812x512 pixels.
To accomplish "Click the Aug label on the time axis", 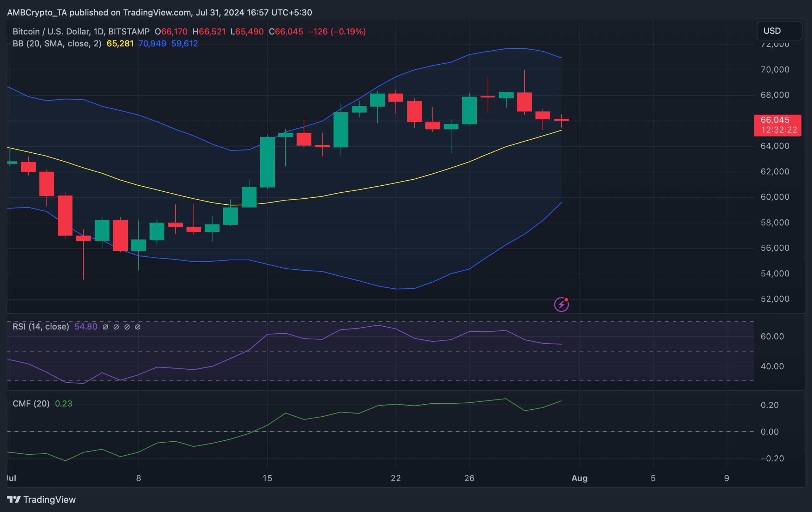I will point(579,478).
